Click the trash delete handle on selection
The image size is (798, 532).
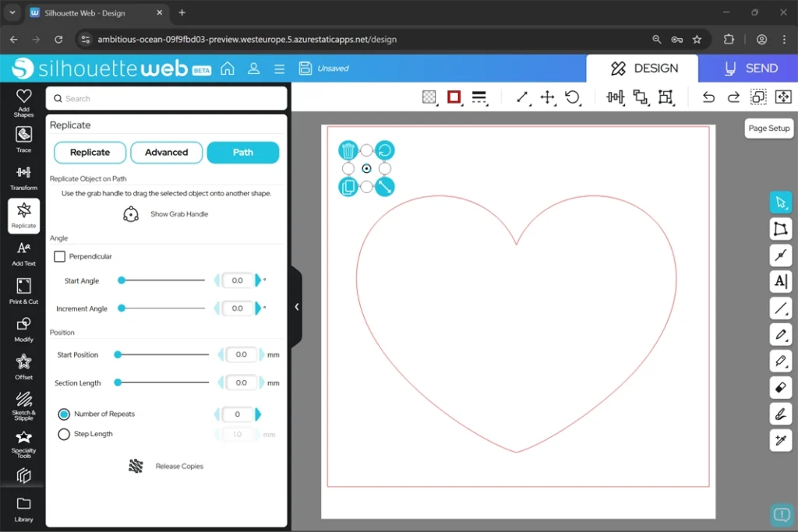coord(348,150)
